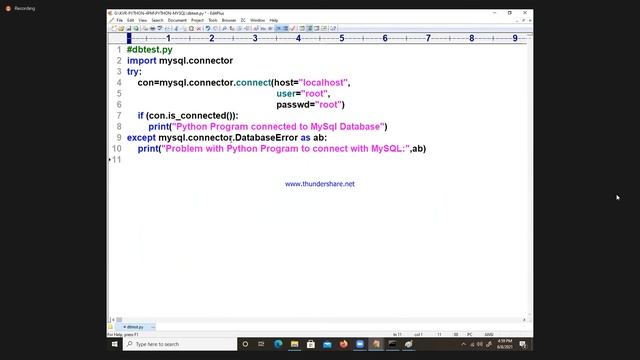Open the File menu
The height and width of the screenshot is (360, 640).
[120, 20]
